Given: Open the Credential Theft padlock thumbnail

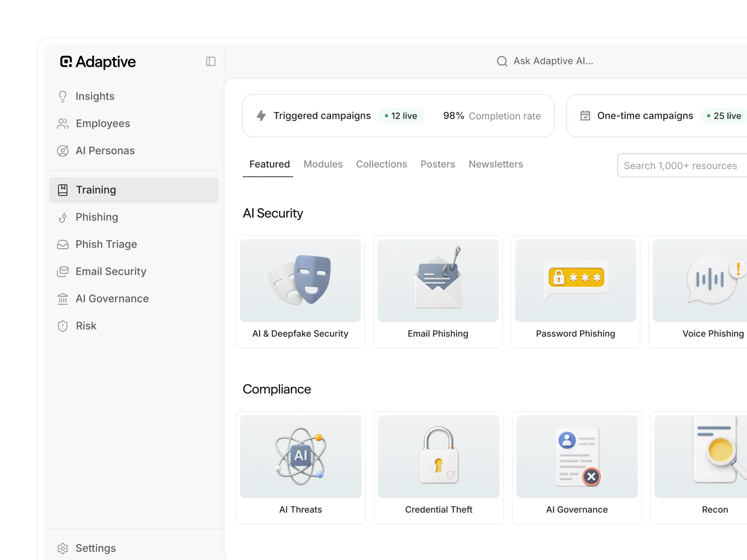Looking at the screenshot, I should coord(439,456).
